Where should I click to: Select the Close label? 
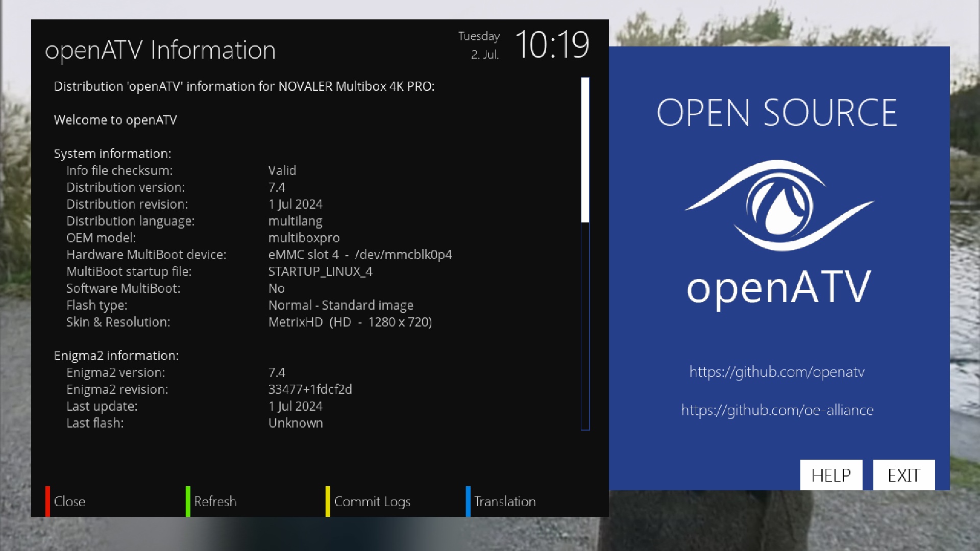point(69,502)
